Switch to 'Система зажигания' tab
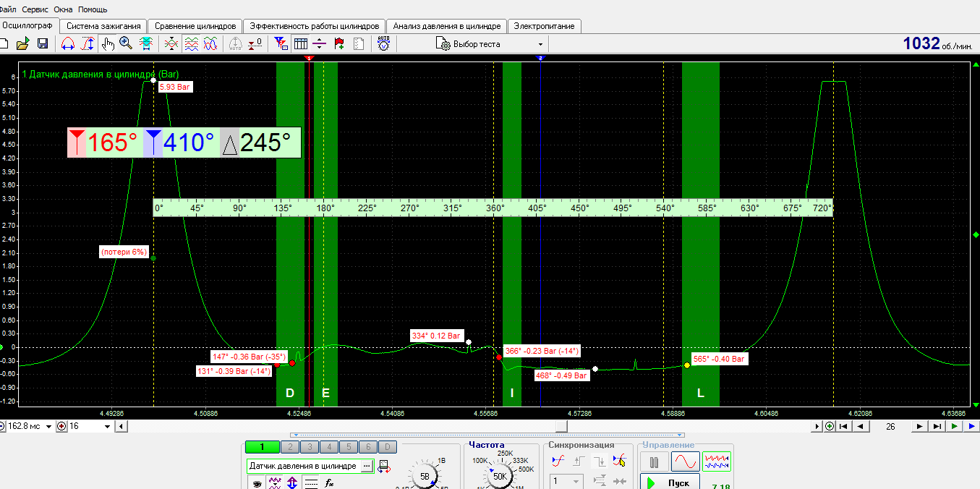This screenshot has width=980, height=489. [x=104, y=26]
